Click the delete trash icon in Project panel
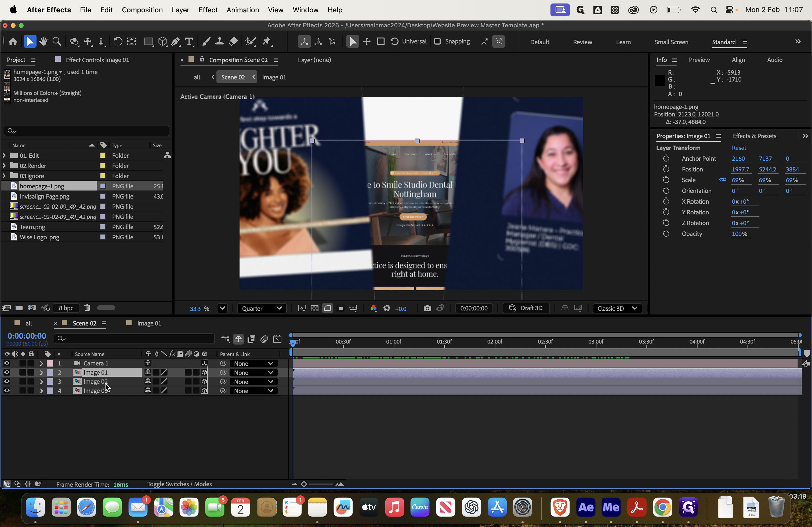This screenshot has width=812, height=527. pos(87,308)
